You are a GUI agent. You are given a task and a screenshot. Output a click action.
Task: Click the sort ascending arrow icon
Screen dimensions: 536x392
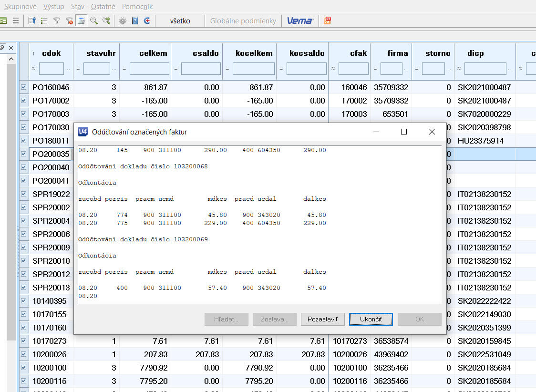coord(32,21)
